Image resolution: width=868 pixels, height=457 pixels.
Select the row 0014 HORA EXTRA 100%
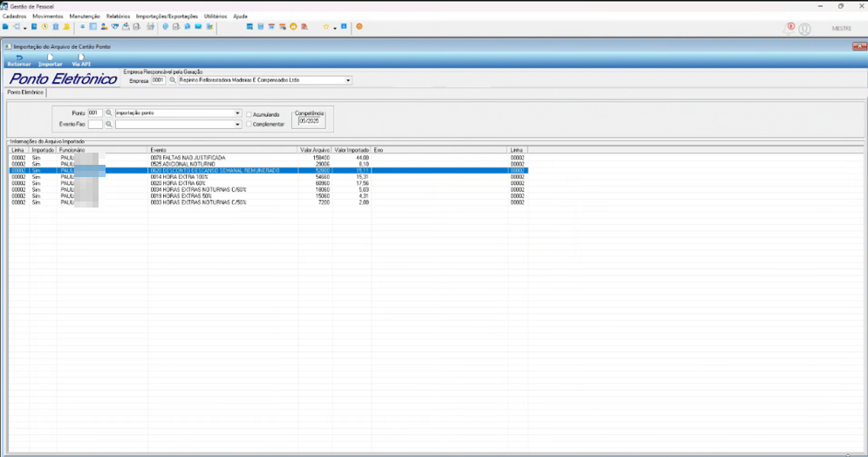pyautogui.click(x=269, y=177)
